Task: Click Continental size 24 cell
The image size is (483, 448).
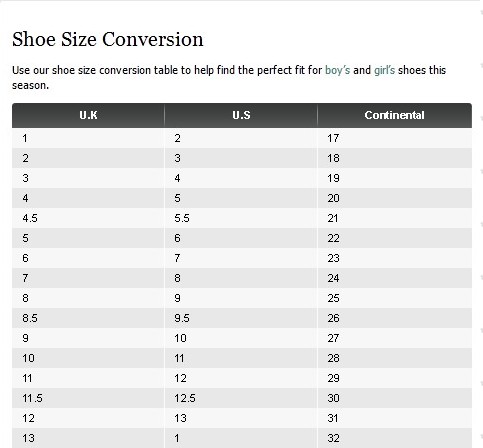Action: click(x=395, y=278)
